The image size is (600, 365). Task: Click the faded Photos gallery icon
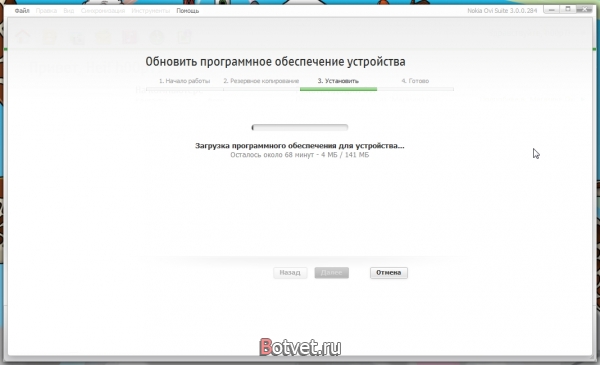tap(76, 37)
